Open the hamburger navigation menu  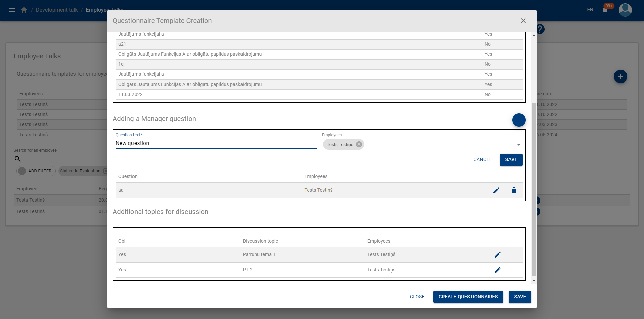pos(12,10)
